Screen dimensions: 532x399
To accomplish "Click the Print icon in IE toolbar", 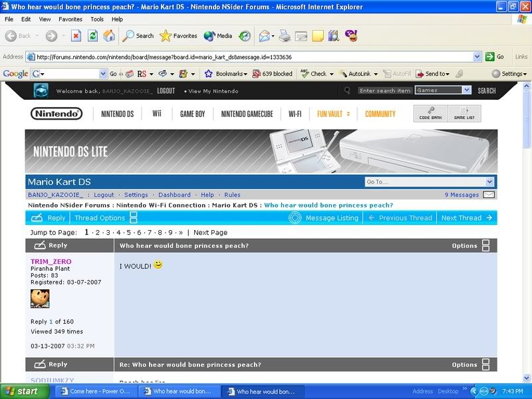I will (x=285, y=36).
